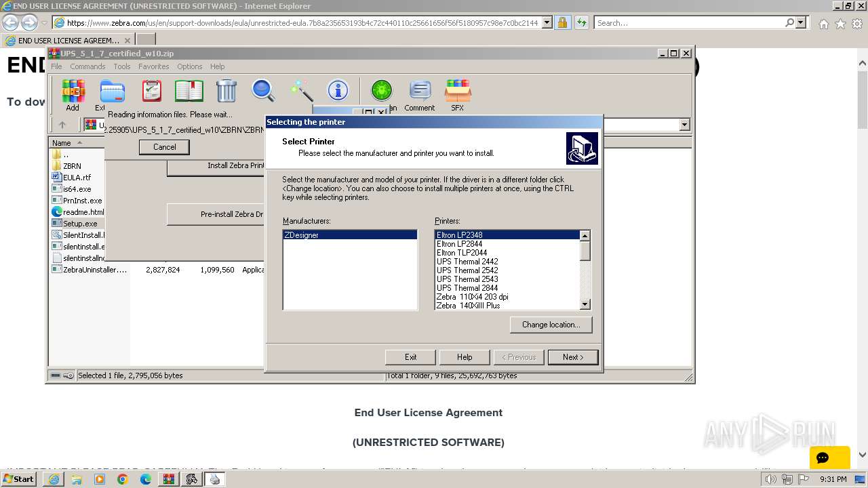This screenshot has width=868, height=488.
Task: Open the Windows Start menu
Action: [18, 479]
